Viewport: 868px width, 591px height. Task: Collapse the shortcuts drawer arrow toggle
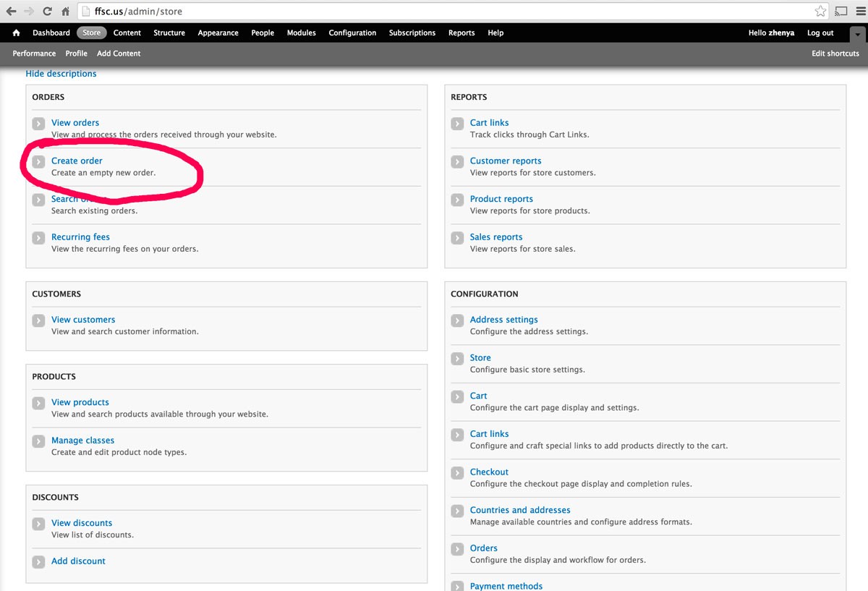click(857, 34)
